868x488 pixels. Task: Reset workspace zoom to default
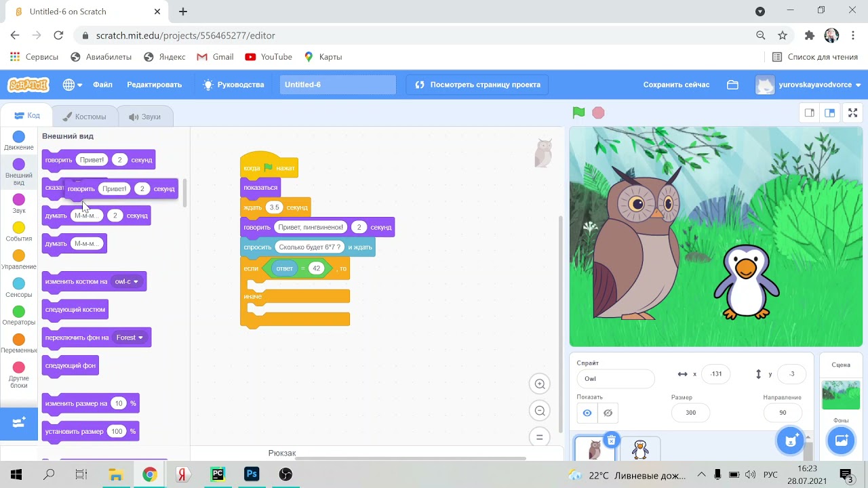pyautogui.click(x=540, y=437)
